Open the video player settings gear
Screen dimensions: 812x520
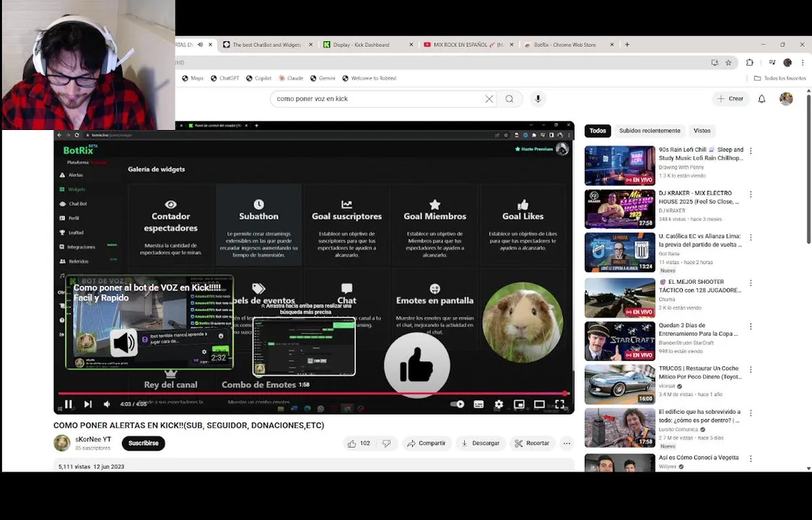pyautogui.click(x=499, y=404)
